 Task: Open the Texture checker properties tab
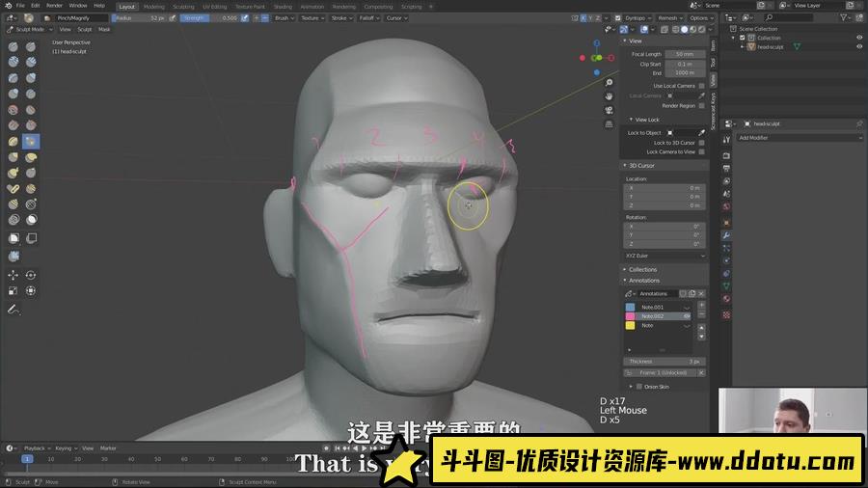coord(726,314)
